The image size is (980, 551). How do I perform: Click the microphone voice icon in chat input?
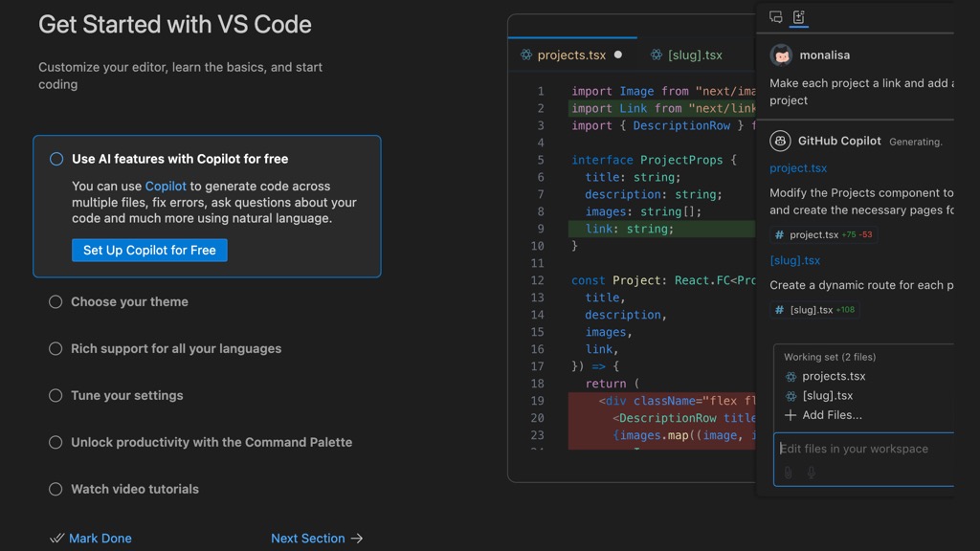(812, 473)
